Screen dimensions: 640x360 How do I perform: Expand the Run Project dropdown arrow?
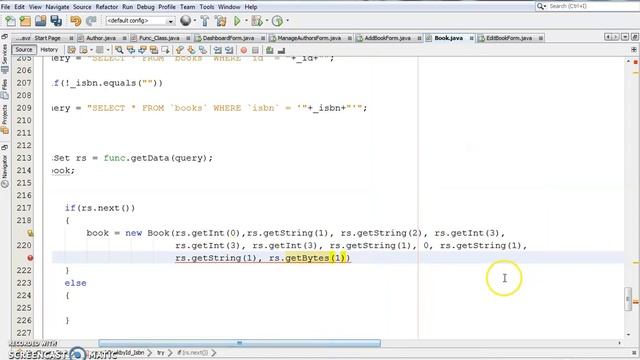246,20
